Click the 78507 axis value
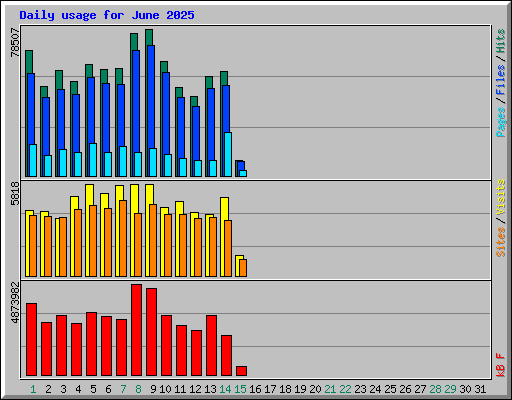This screenshot has width=512, height=400. point(15,42)
